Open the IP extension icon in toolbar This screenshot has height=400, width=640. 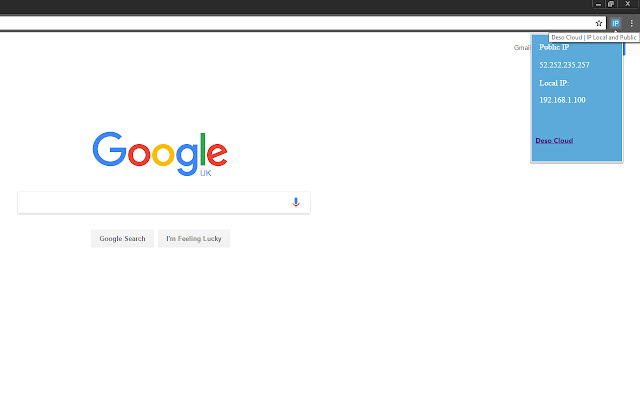616,23
